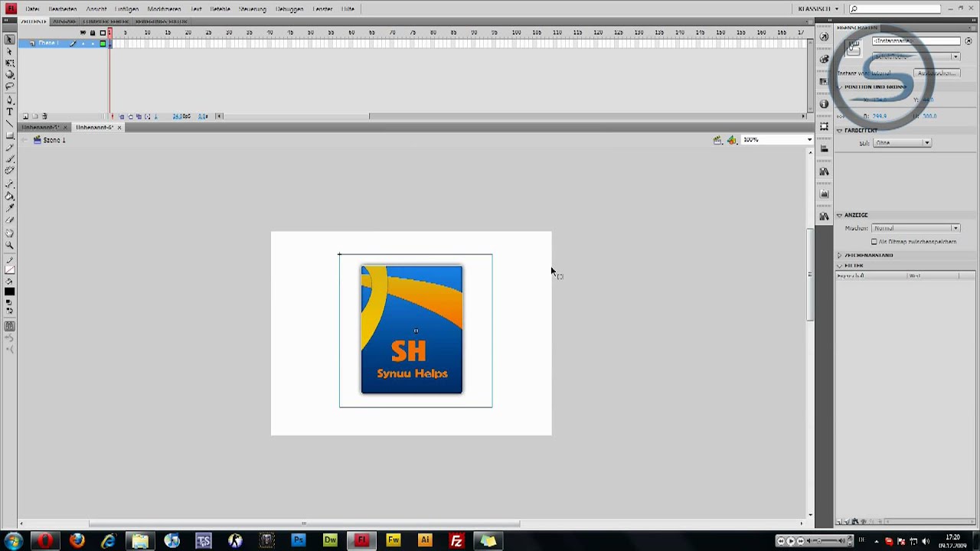Image resolution: width=980 pixels, height=551 pixels.
Task: Switch to the Bewegungs-Editor tab
Action: coord(161,22)
